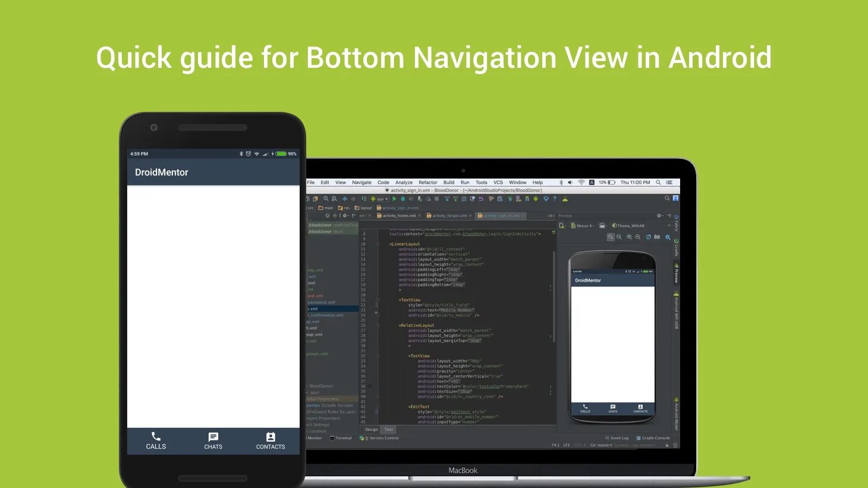Tap the DroidMentor title on large phone
The height and width of the screenshot is (488, 868).
click(162, 172)
